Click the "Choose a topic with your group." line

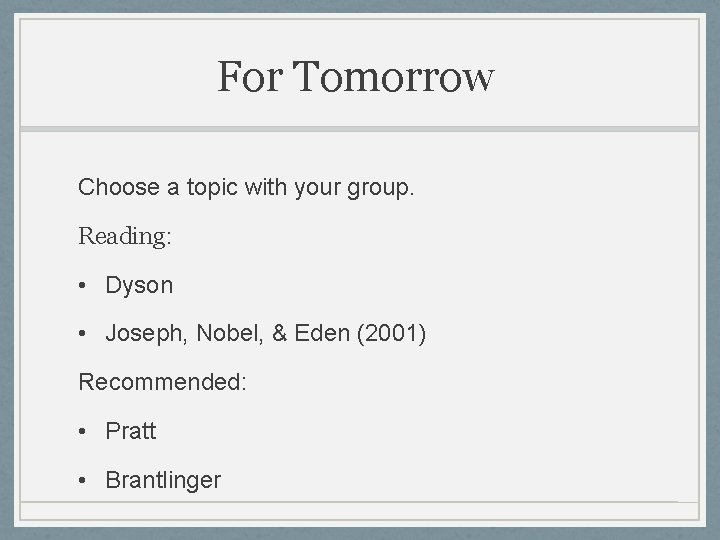coord(245,187)
